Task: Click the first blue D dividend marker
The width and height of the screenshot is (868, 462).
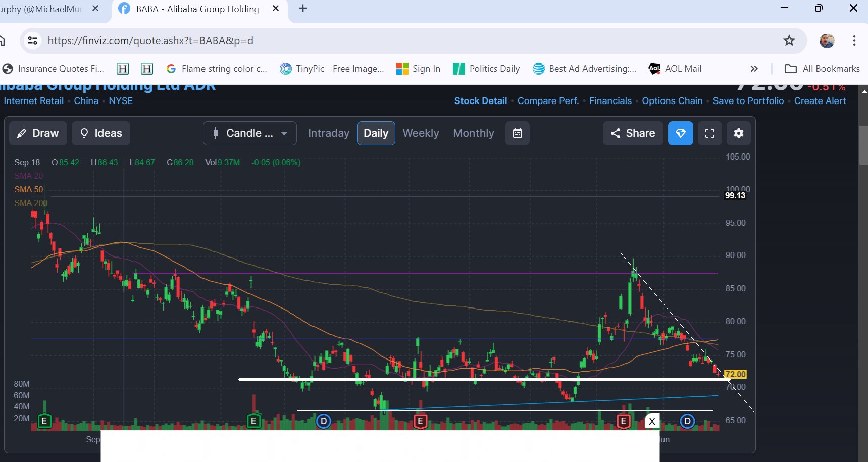Action: pyautogui.click(x=324, y=421)
